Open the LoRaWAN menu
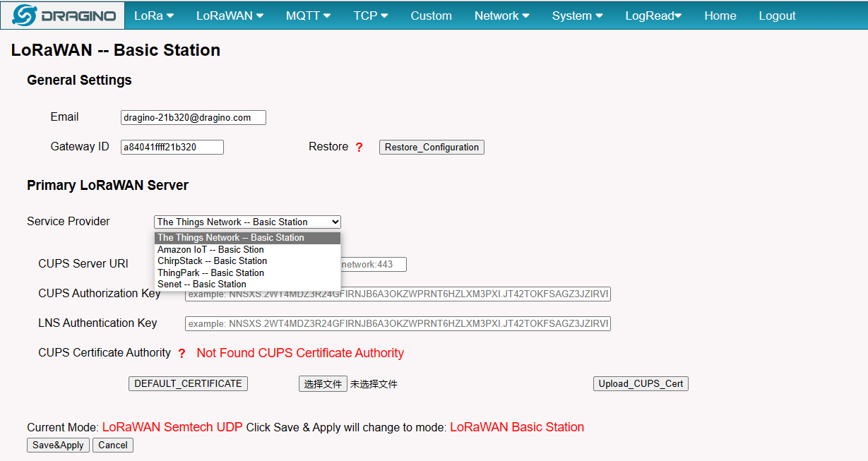This screenshot has height=461, width=868. pos(230,16)
